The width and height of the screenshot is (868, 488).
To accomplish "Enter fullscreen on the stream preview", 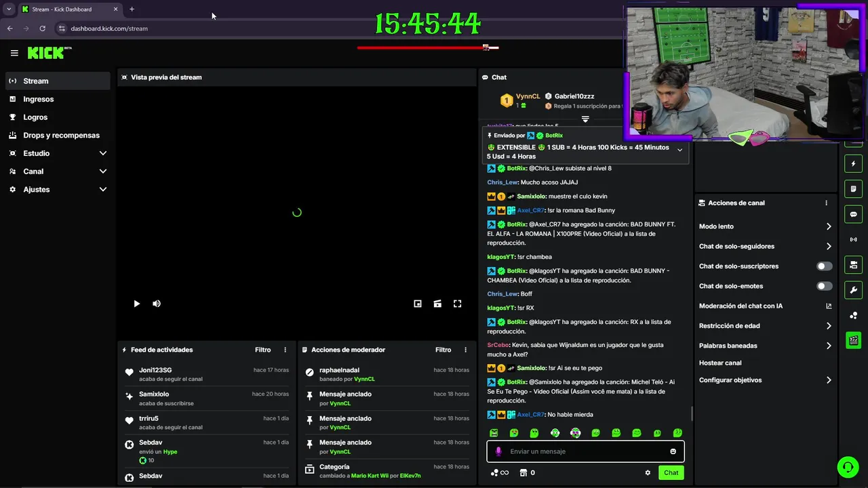I will coord(458,304).
